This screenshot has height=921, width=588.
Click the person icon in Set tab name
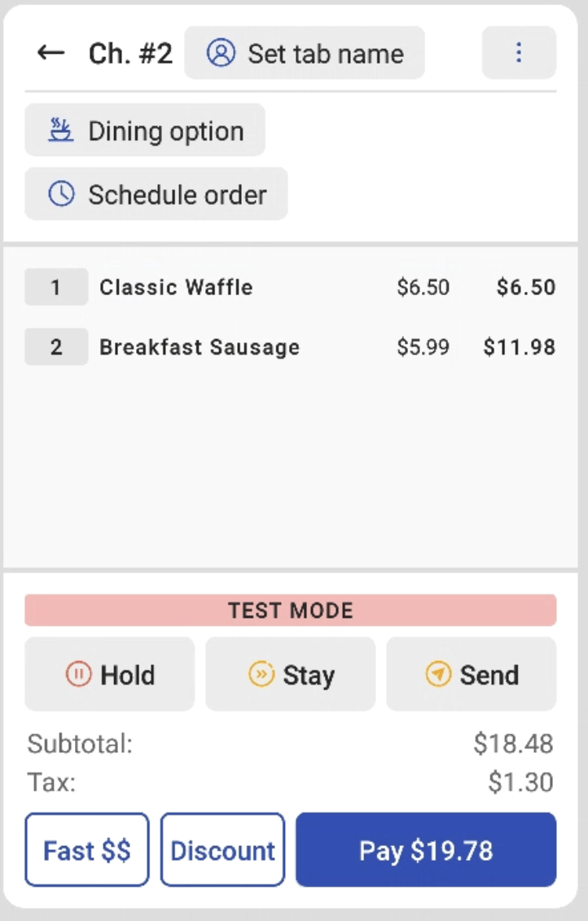[221, 53]
